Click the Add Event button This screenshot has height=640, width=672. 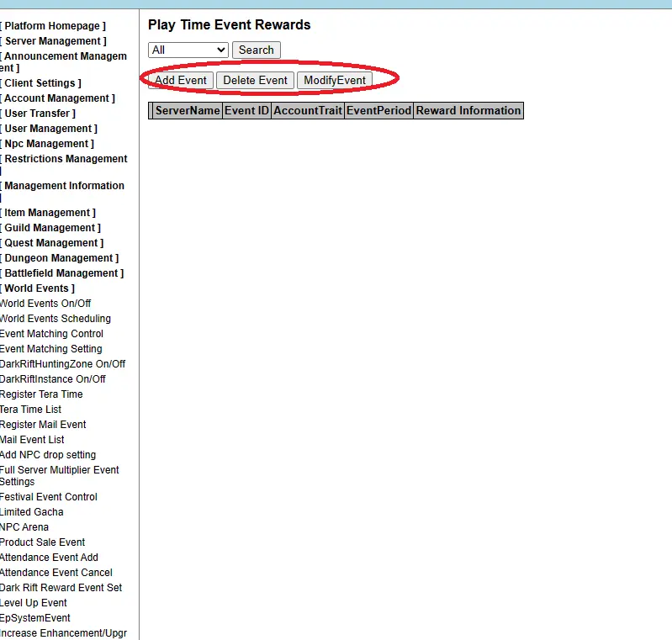coord(181,80)
